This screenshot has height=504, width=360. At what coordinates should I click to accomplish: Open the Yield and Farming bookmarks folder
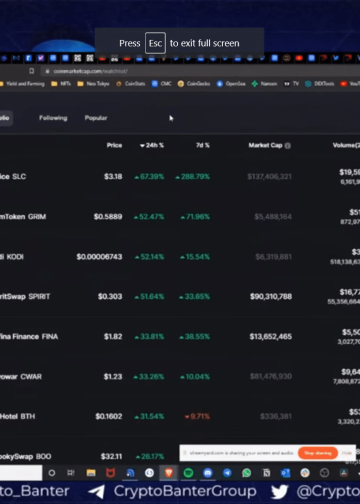(22, 84)
